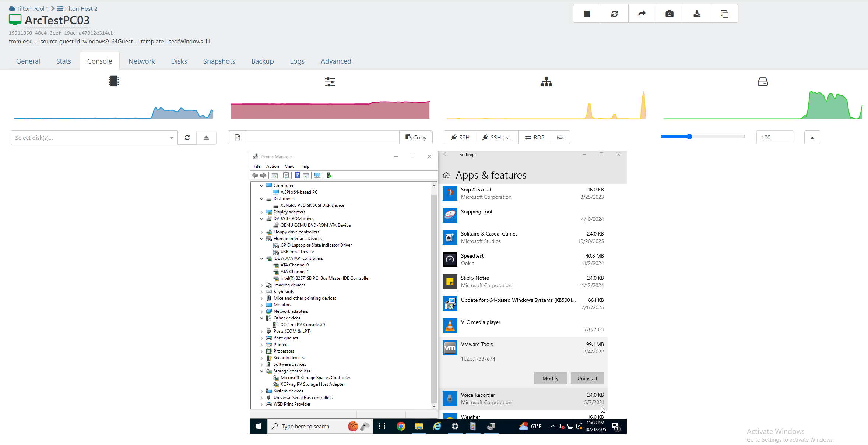Click the Type here to search box
Image resolution: width=868 pixels, height=445 pixels.
(320, 426)
